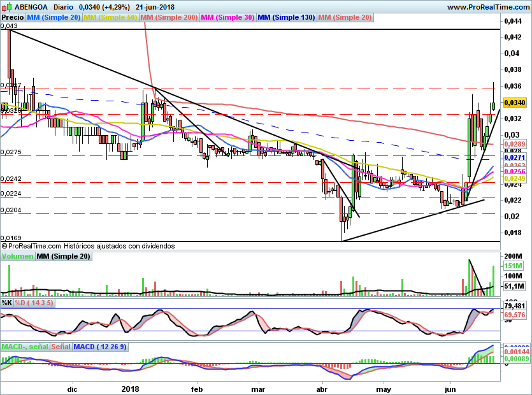Click the 0,0289 moving average value tag
532x395 pixels.
click(x=515, y=144)
